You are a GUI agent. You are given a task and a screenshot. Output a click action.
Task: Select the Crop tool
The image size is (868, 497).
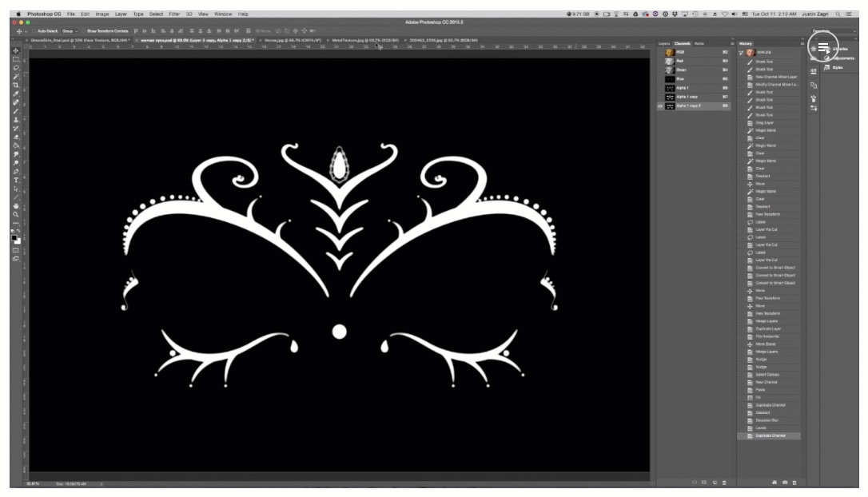point(16,85)
